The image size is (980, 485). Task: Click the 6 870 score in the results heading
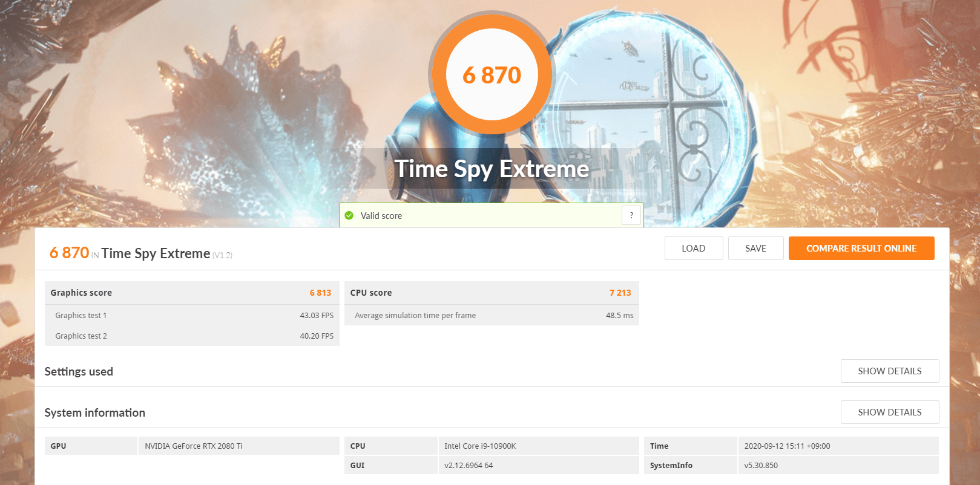(70, 253)
